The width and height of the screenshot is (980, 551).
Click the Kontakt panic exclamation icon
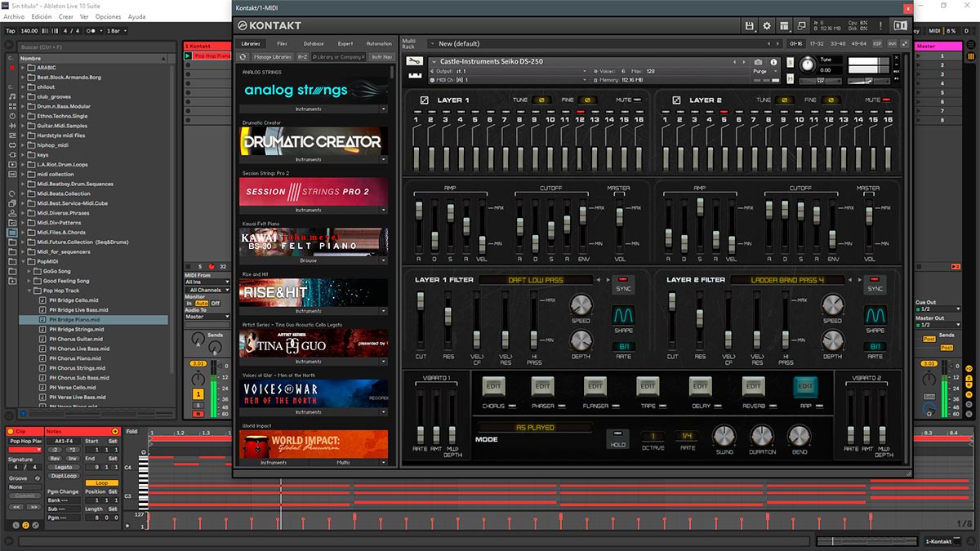(881, 25)
